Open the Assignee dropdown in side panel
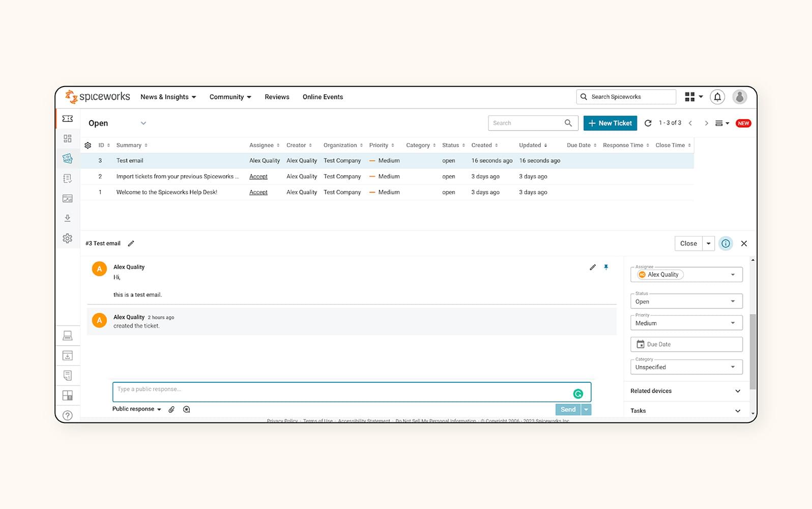This screenshot has width=812, height=509. 686,274
